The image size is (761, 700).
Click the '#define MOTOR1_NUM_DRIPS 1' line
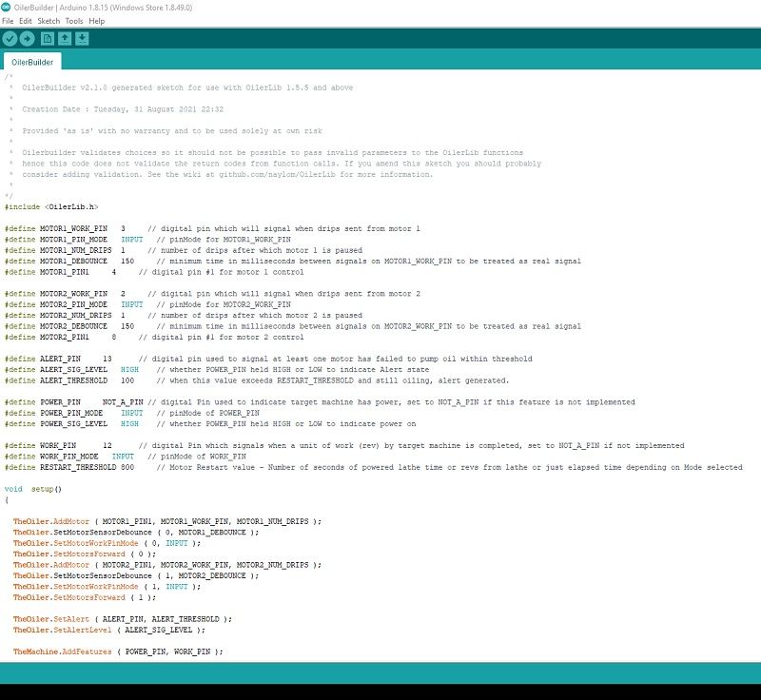click(x=184, y=250)
